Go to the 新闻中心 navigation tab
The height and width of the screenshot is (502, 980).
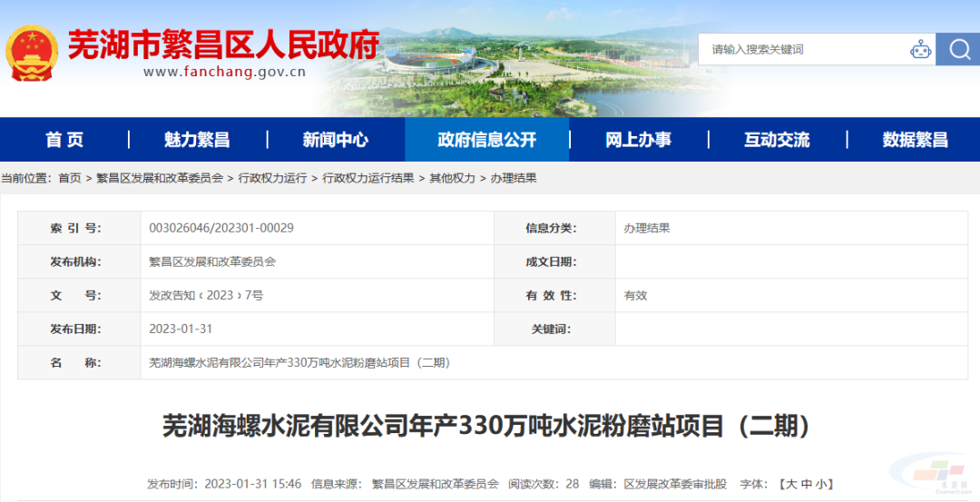click(x=336, y=140)
